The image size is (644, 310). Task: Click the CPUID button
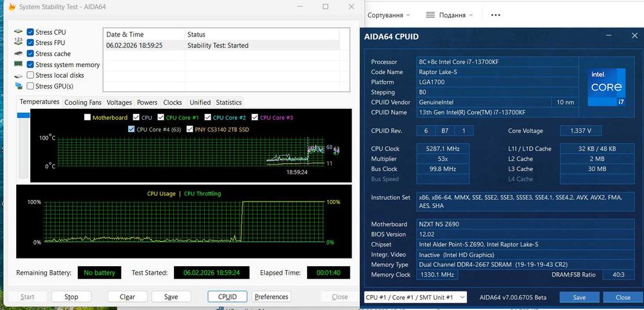227,296
